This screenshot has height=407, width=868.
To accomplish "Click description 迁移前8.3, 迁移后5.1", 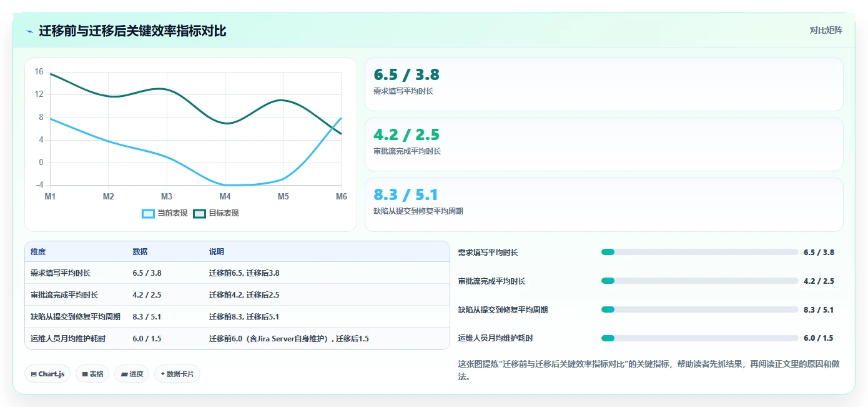I will [x=244, y=317].
